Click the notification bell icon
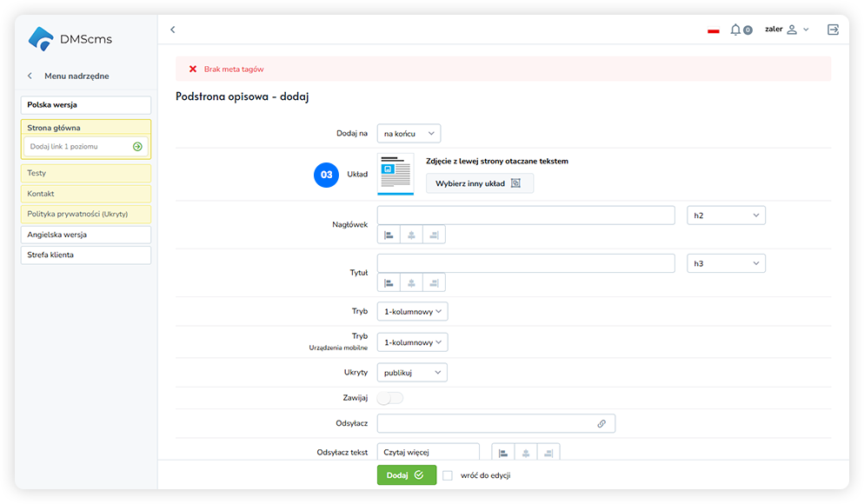 coord(736,30)
